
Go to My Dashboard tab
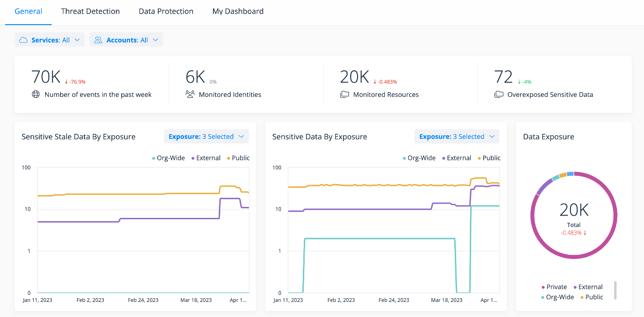[238, 11]
